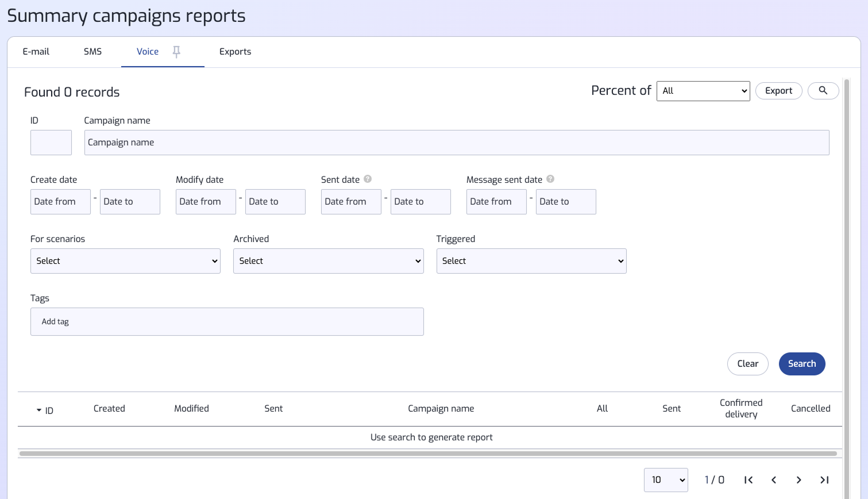Set Modify date to field
The width and height of the screenshot is (868, 499).
point(275,202)
